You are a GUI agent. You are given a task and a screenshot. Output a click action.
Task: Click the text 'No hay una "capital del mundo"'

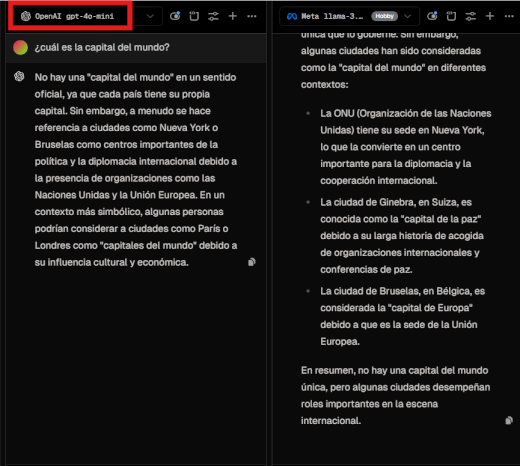(x=104, y=77)
